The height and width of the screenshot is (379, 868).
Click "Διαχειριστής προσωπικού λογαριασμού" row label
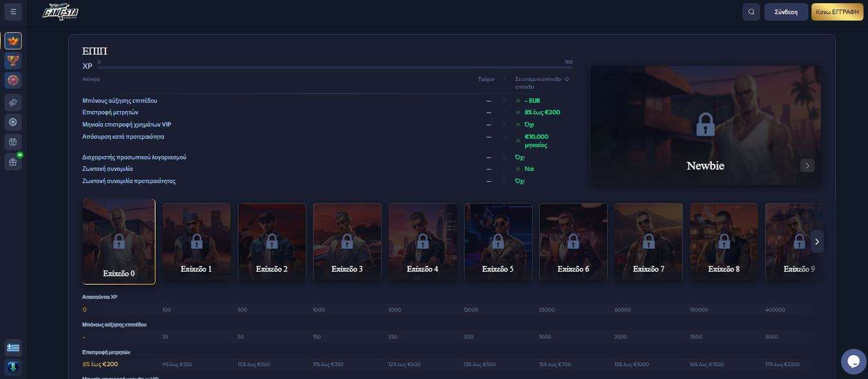[134, 157]
